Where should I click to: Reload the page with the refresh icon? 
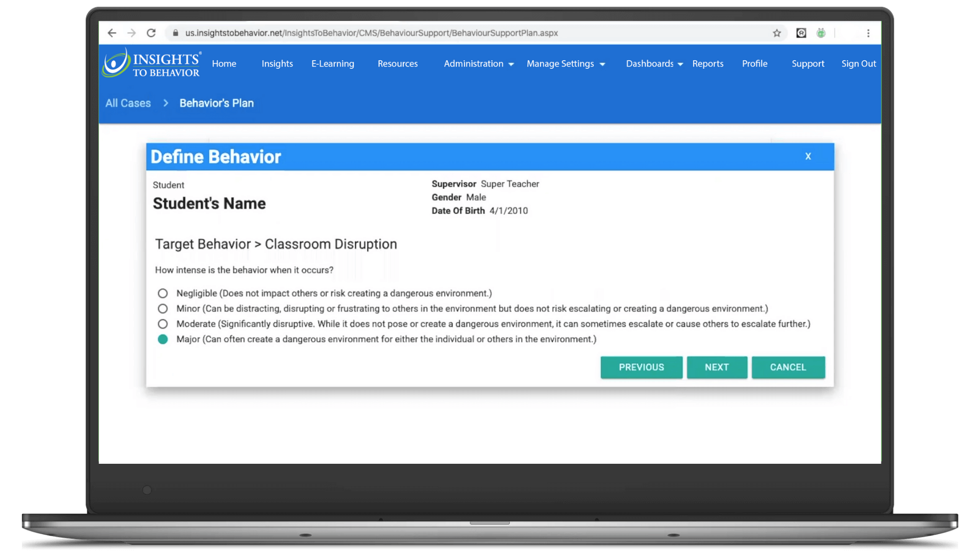coord(151,33)
